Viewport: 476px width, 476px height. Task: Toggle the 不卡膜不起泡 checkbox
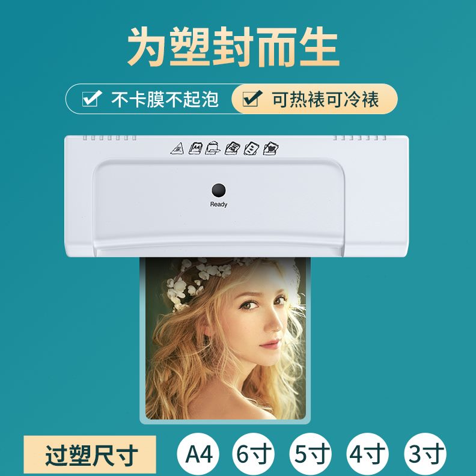(x=91, y=99)
